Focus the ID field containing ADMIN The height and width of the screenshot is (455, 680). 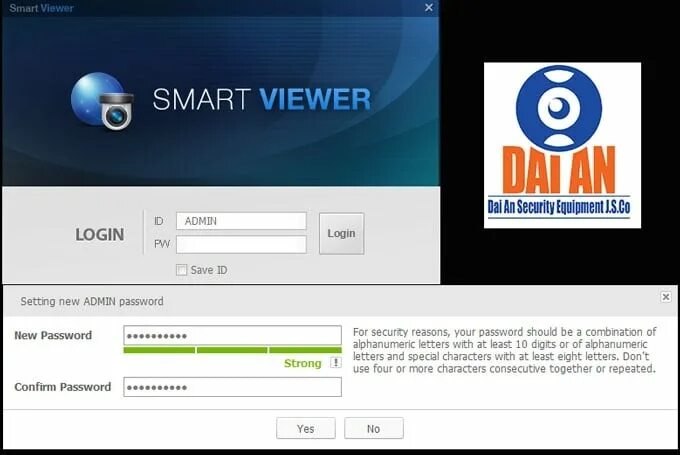241,221
